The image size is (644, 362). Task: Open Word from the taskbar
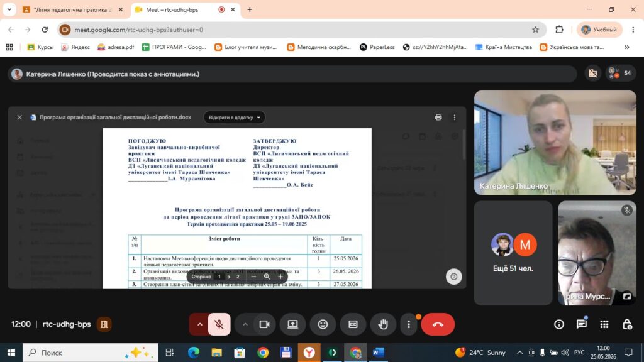point(378,353)
